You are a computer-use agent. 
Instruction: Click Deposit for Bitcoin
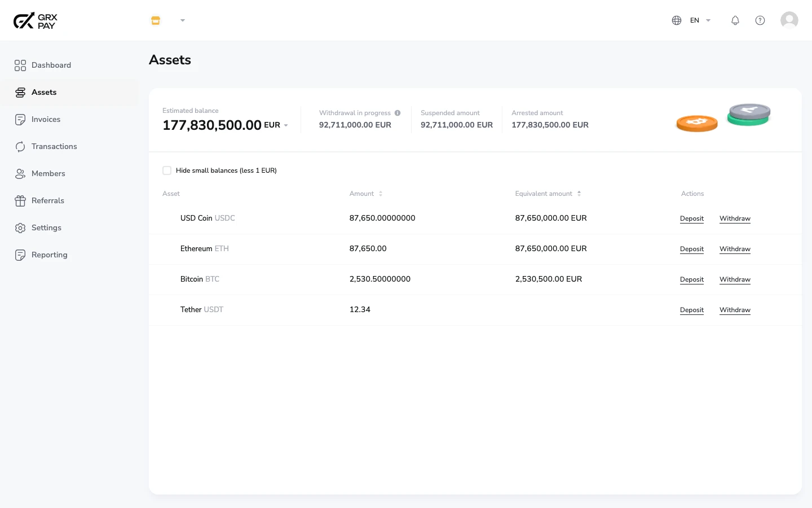point(692,279)
